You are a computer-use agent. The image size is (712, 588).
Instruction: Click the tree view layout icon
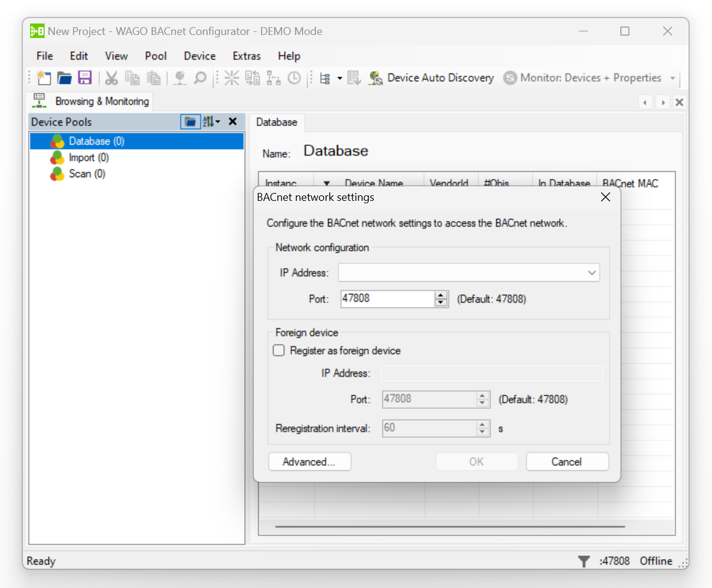[x=325, y=78]
